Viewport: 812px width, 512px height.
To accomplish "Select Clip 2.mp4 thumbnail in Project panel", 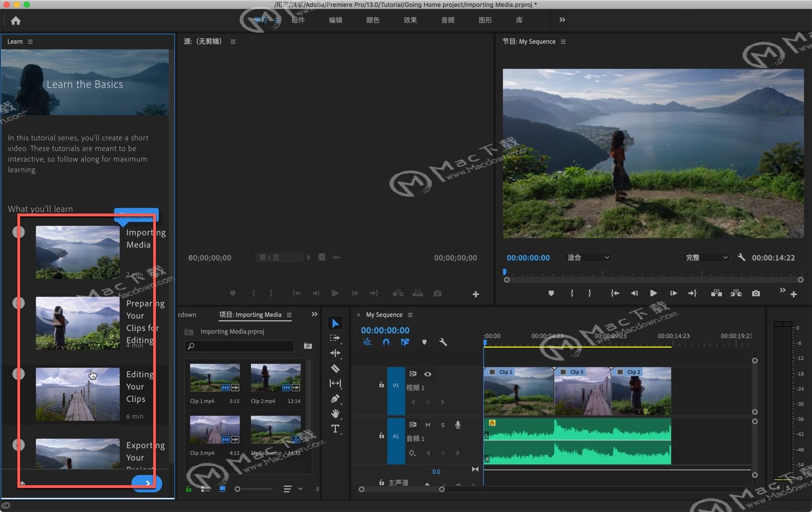I will point(276,378).
